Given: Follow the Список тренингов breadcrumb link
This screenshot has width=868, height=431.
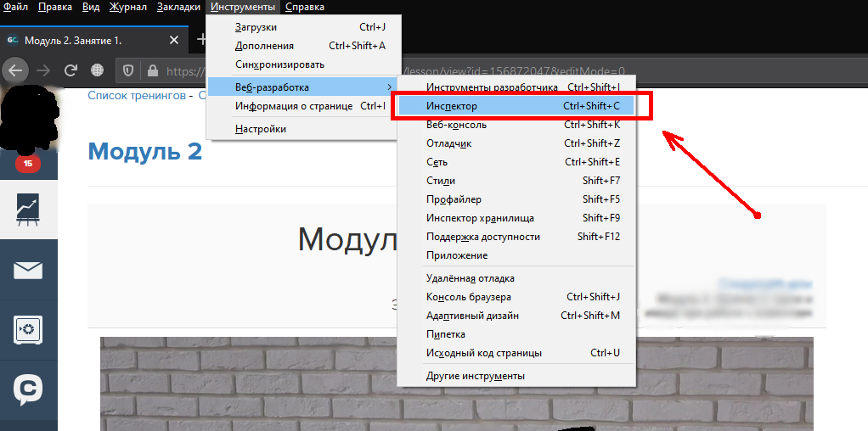Looking at the screenshot, I should [138, 95].
